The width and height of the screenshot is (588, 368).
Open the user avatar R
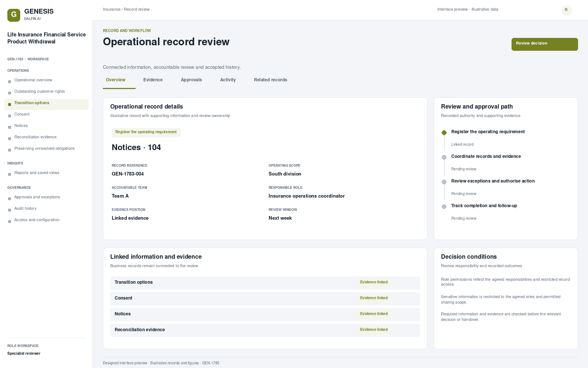(x=566, y=10)
